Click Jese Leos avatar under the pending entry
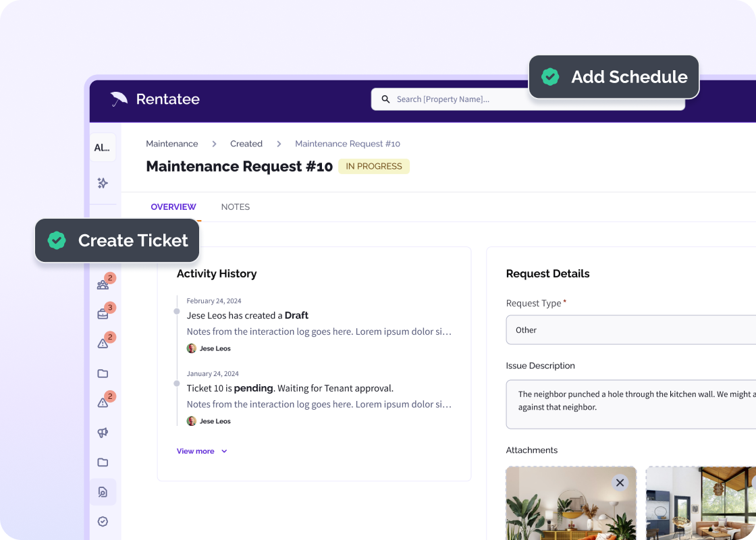Image resolution: width=756 pixels, height=540 pixels. pos(192,421)
